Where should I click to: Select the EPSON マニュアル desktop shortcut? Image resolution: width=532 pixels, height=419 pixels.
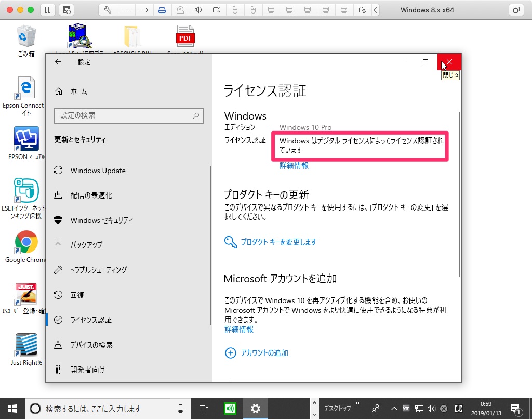pos(26,143)
